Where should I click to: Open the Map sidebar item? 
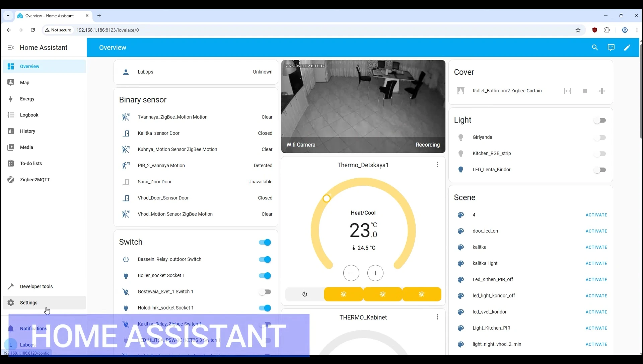pyautogui.click(x=44, y=83)
